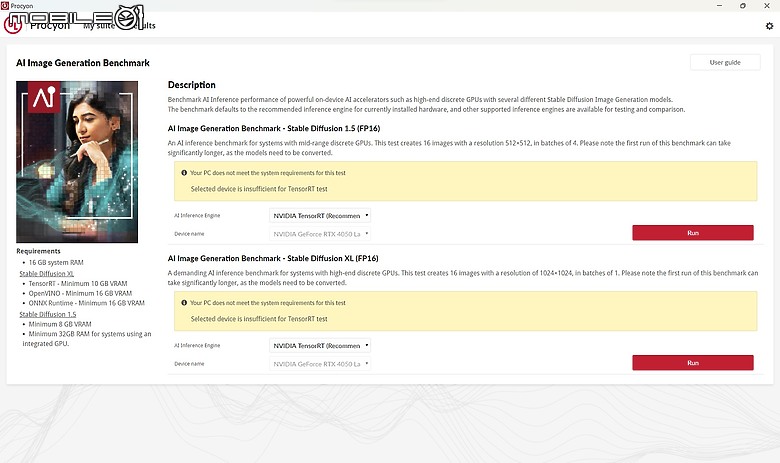Click 'Selected device is insufficient' text under SD XL
Image resolution: width=780 pixels, height=463 pixels.
[x=259, y=319]
